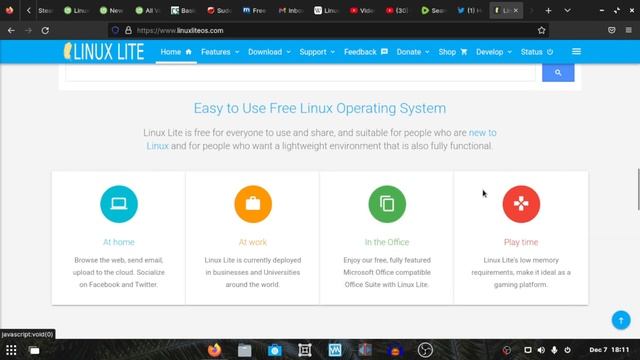Click the 'At work' heading
This screenshot has height=360, width=640.
253,242
